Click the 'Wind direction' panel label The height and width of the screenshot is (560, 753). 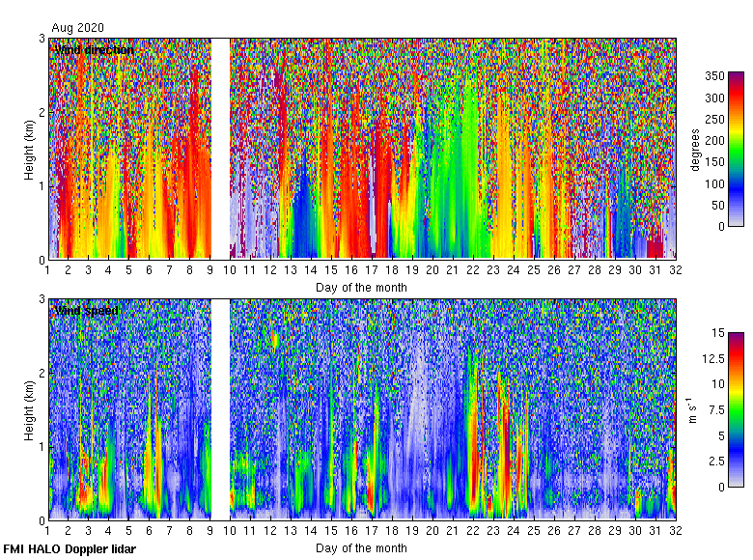[93, 49]
